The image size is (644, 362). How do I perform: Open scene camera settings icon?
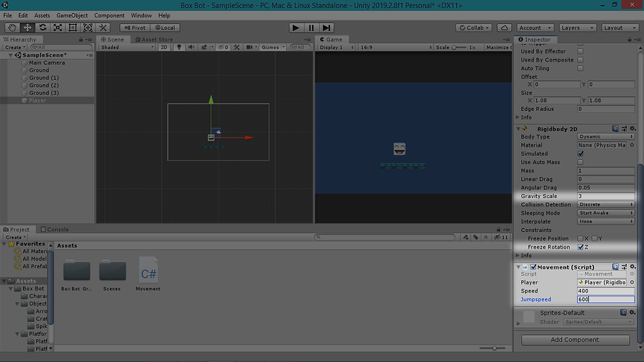[250, 47]
